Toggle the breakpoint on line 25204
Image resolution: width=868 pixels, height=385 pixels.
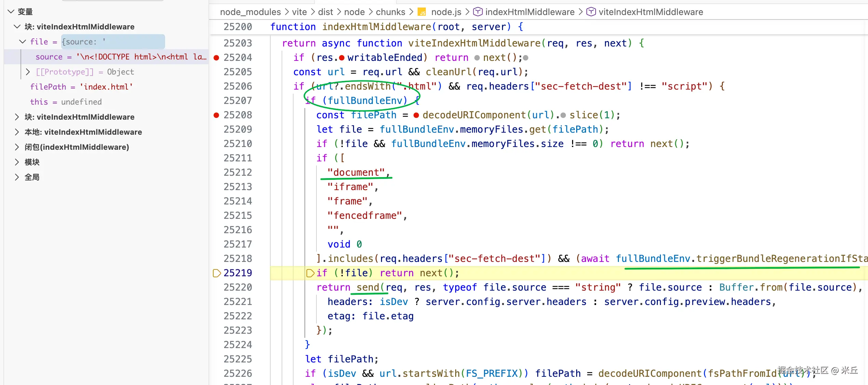[x=216, y=58]
